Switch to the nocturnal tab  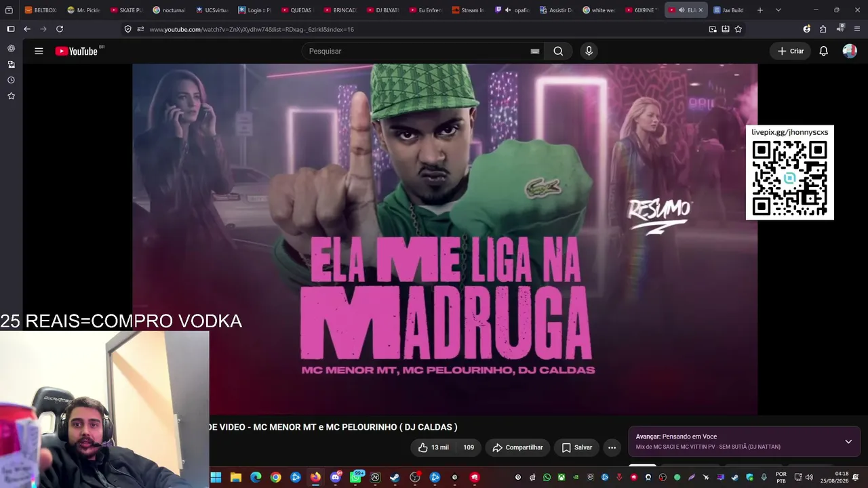pos(170,10)
